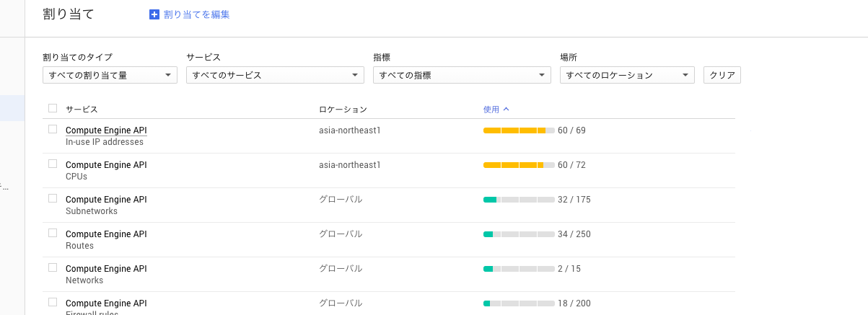Click グローバル in the Networks row

tap(341, 269)
